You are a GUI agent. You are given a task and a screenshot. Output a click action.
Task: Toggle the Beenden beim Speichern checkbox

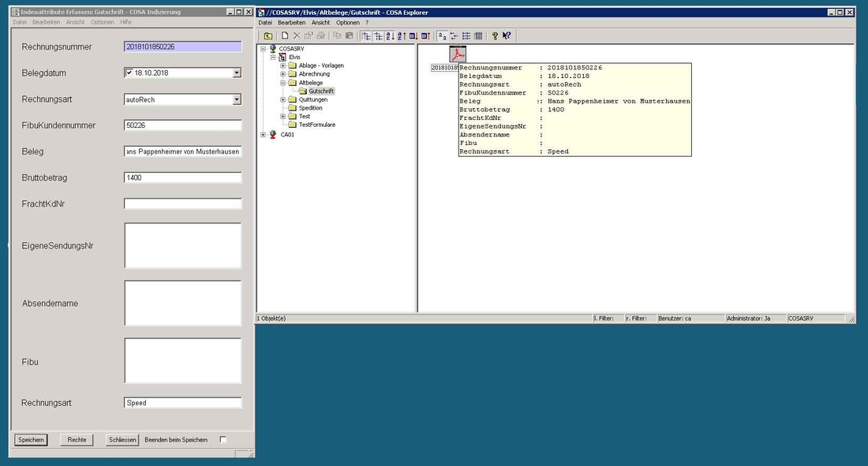click(223, 440)
